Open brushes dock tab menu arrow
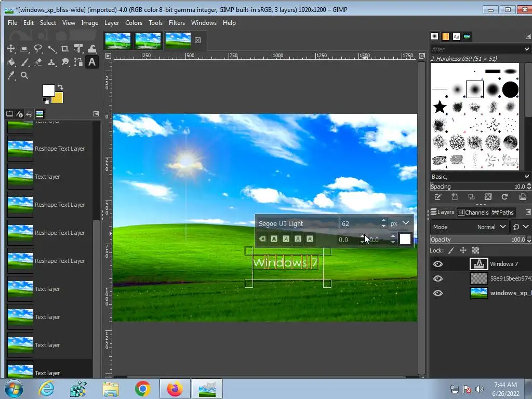532x399 pixels. tap(528, 36)
